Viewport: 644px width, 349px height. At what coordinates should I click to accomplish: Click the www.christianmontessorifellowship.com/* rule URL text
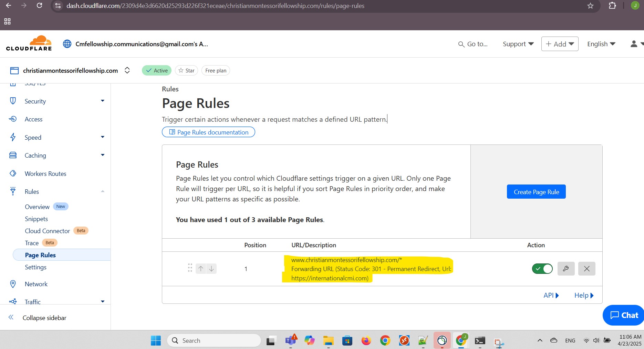tap(346, 260)
